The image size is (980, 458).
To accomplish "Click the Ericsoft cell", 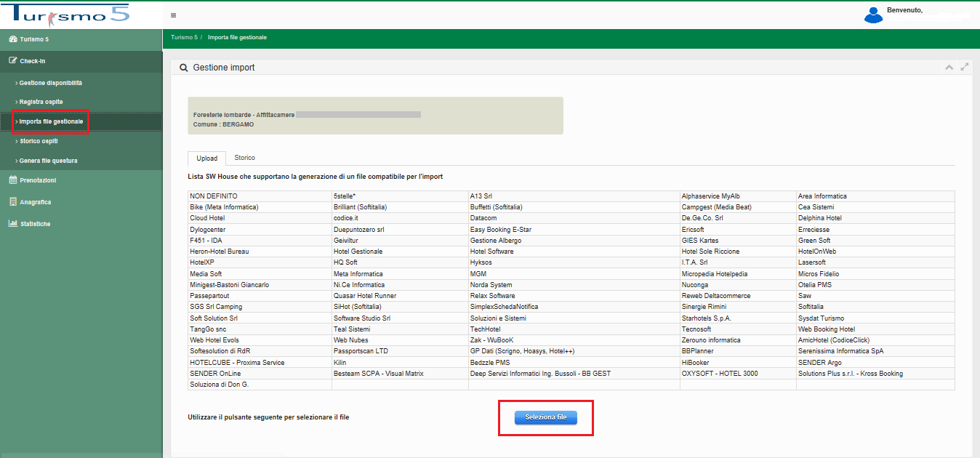I will [x=738, y=230].
